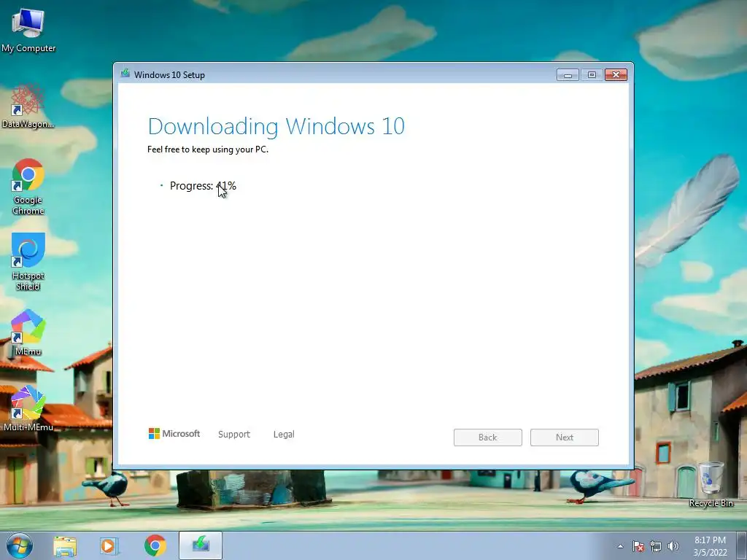This screenshot has height=560, width=747.
Task: Click the Next button
Action: [565, 437]
